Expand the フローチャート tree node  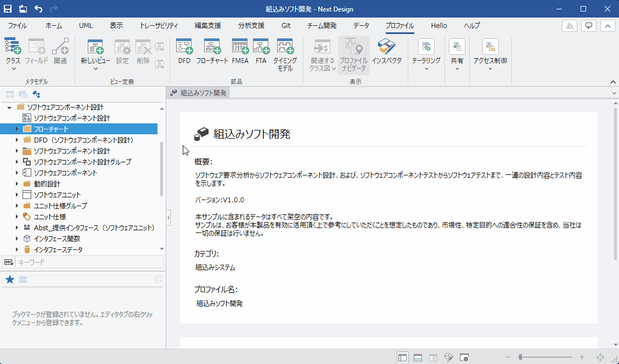click(x=16, y=129)
